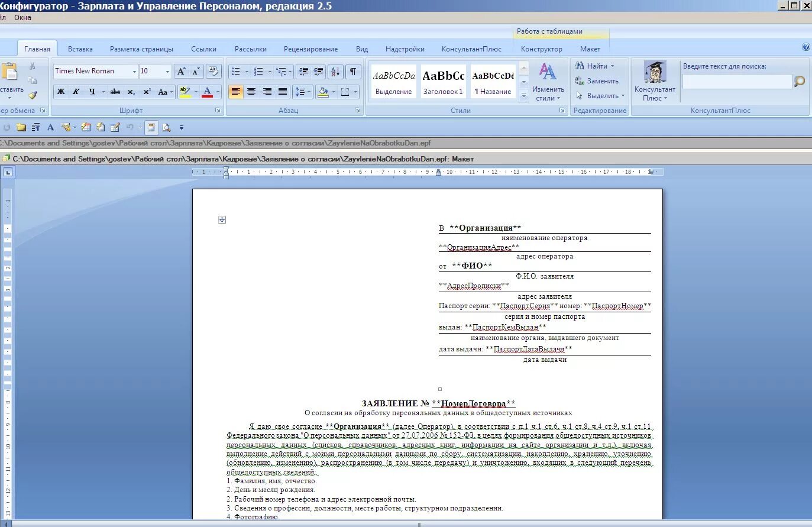This screenshot has width=812, height=527.
Task: Open the ConsultantPlus professor icon
Action: click(655, 72)
